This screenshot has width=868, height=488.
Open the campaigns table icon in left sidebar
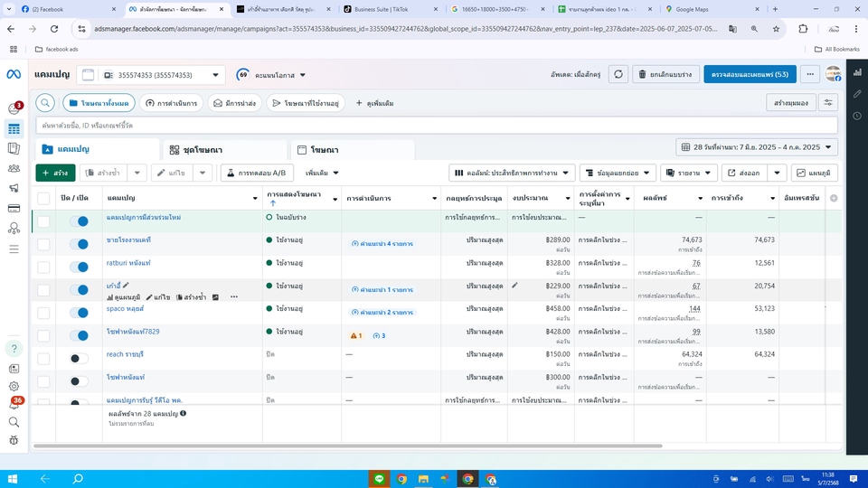[x=14, y=129]
